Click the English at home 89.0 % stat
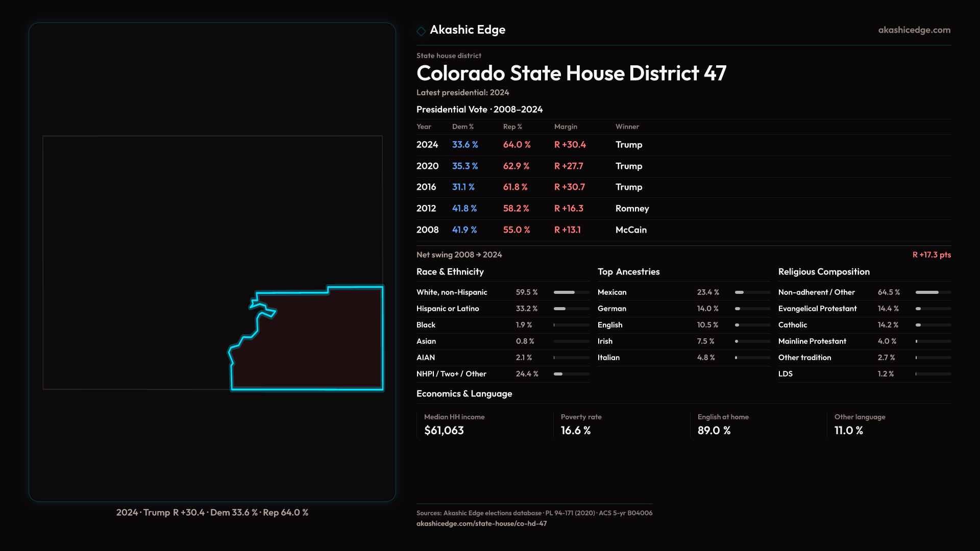 click(714, 431)
